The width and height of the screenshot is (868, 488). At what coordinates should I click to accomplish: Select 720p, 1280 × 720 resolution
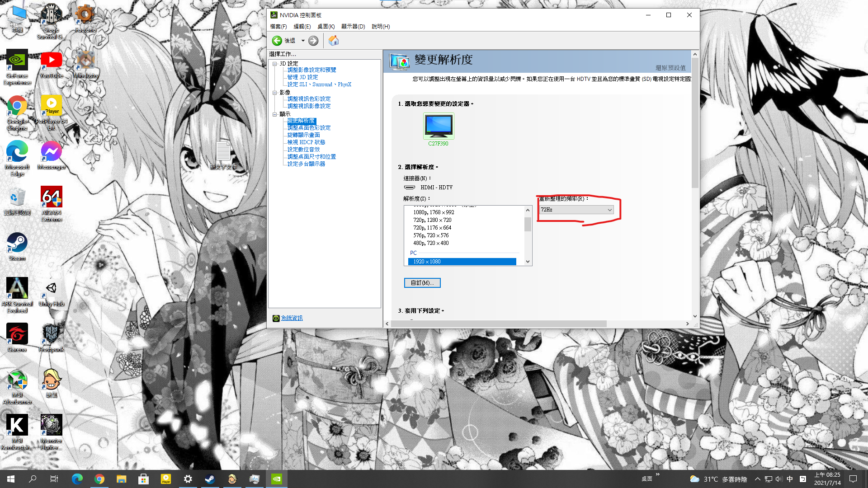pyautogui.click(x=432, y=220)
